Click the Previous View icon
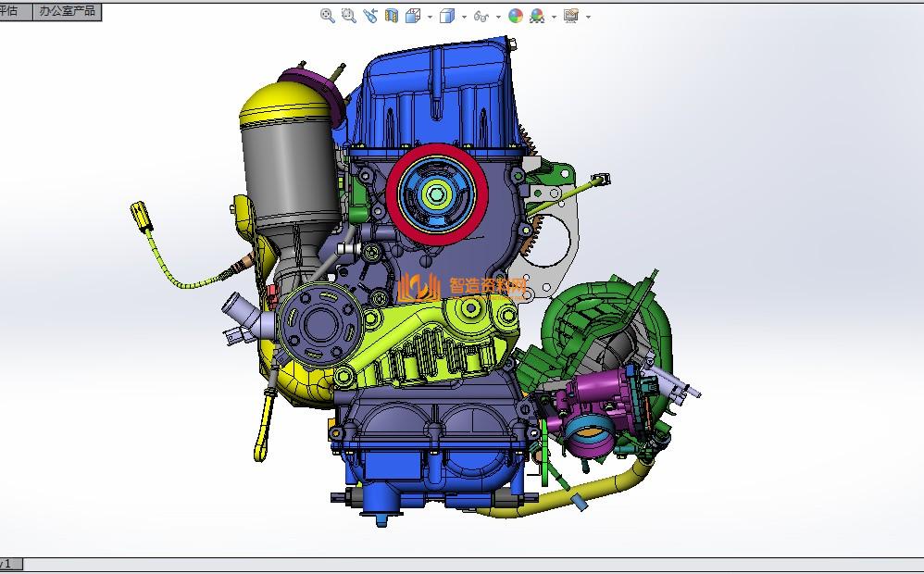This screenshot has height=574, width=924. (x=370, y=16)
